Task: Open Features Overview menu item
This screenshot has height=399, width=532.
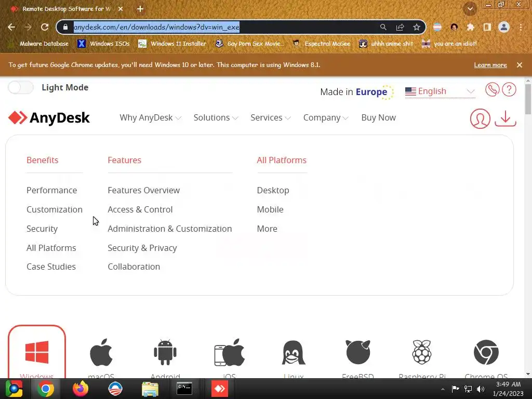Action: (143, 190)
